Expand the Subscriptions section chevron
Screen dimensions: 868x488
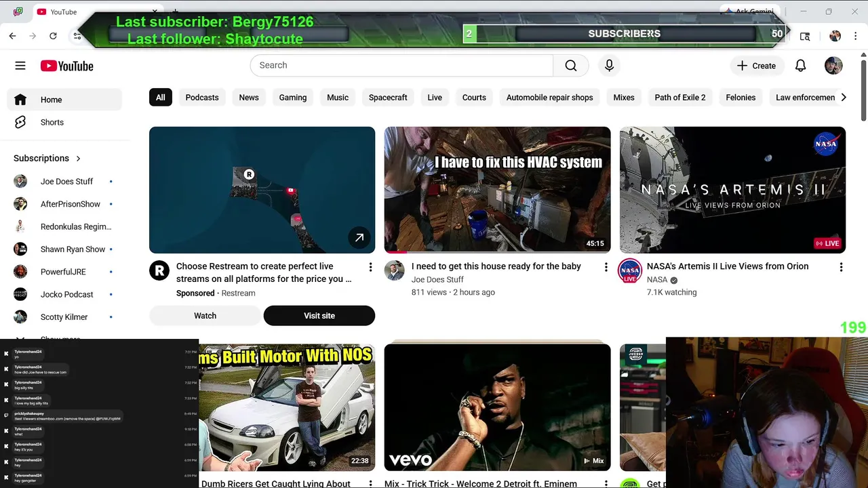click(78, 158)
